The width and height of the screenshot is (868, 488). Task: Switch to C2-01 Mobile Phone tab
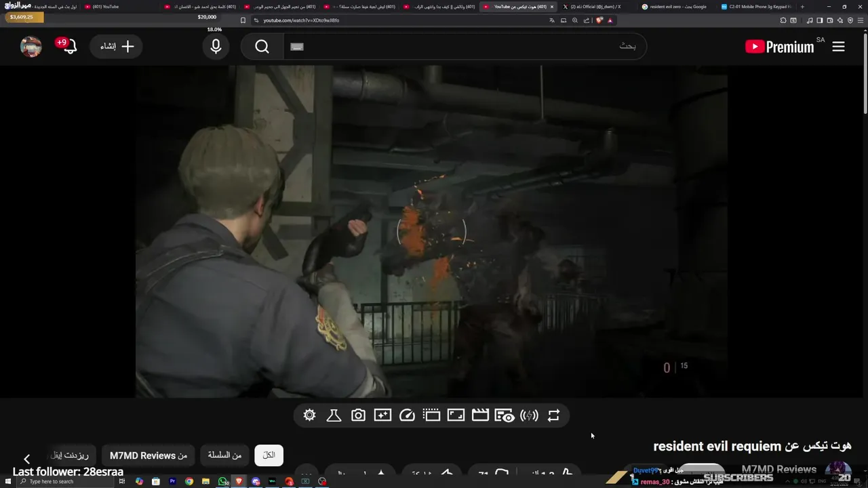click(x=755, y=7)
